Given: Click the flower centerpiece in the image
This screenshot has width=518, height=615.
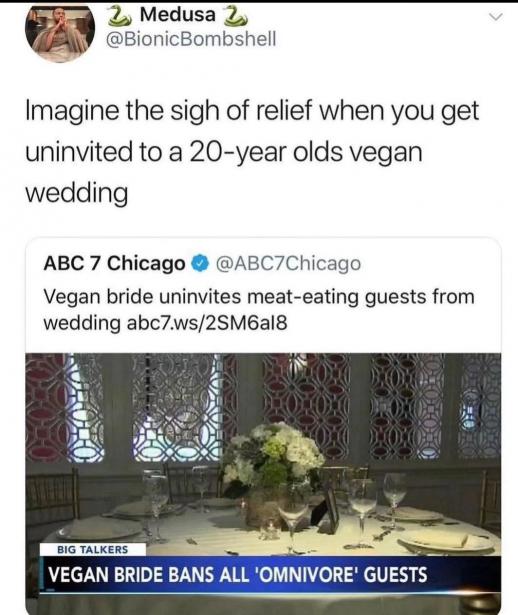Looking at the screenshot, I should click(274, 455).
